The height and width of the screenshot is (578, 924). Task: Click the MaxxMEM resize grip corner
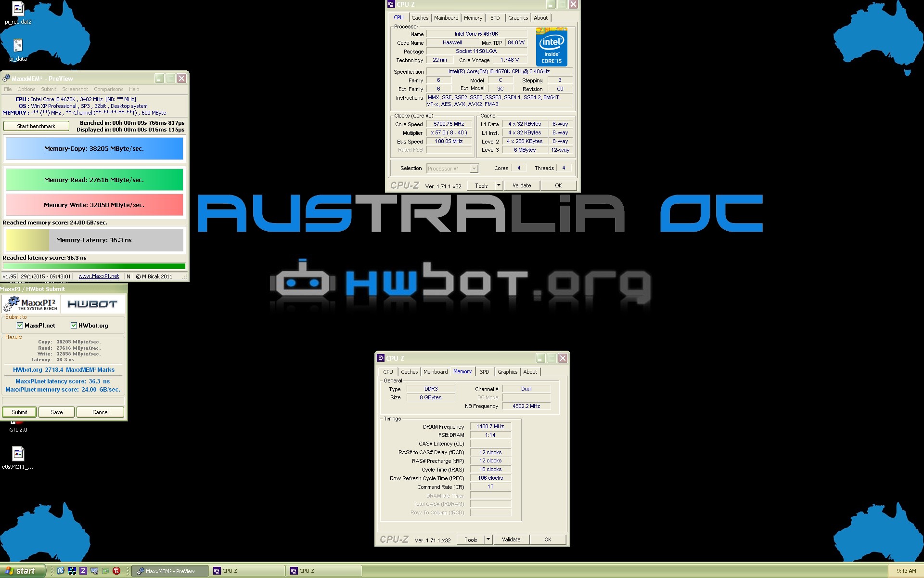[184, 277]
